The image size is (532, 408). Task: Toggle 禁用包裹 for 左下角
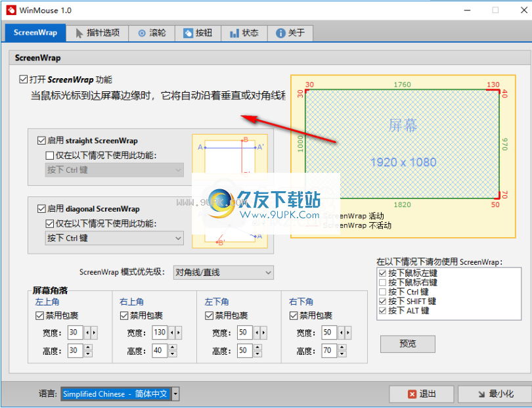[x=209, y=315]
